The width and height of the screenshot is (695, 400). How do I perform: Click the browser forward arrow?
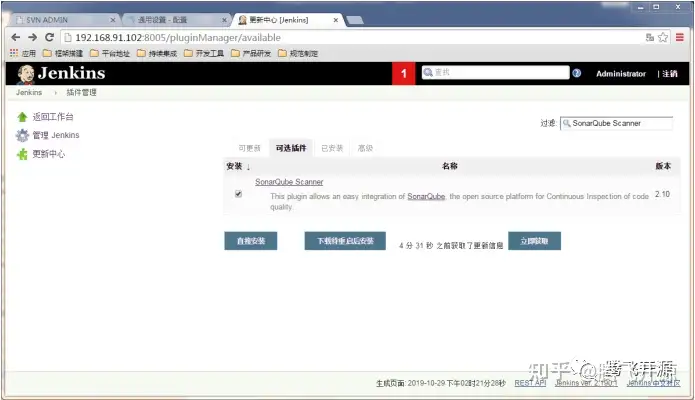[x=32, y=38]
